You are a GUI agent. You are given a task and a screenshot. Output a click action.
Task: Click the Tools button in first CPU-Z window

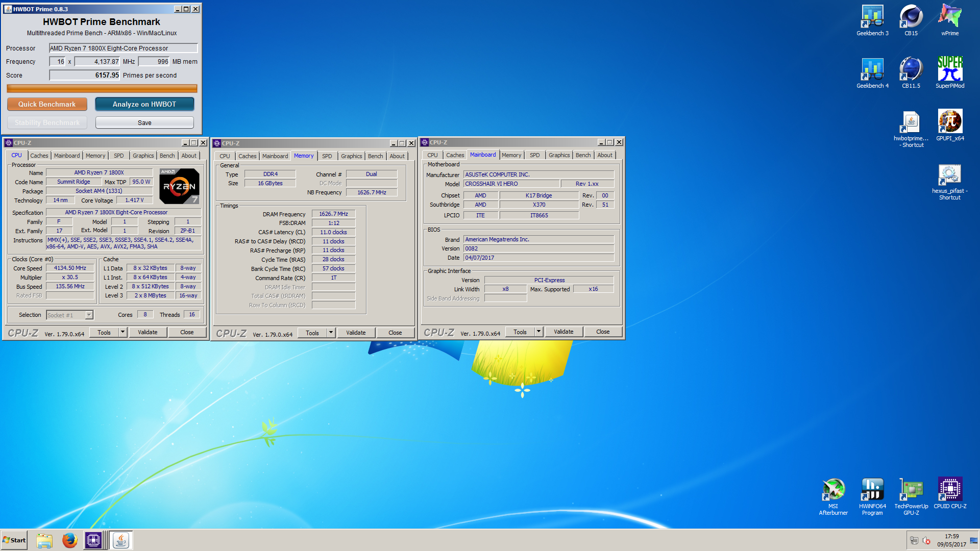[x=104, y=332]
